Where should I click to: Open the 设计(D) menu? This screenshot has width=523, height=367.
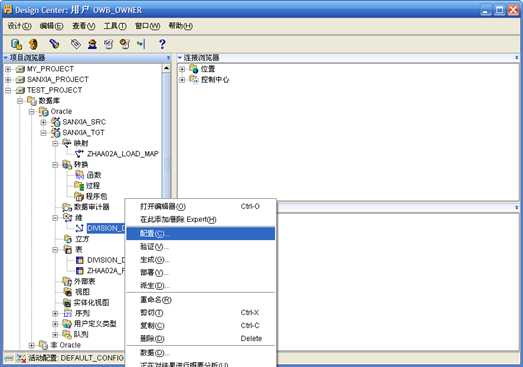tap(19, 26)
